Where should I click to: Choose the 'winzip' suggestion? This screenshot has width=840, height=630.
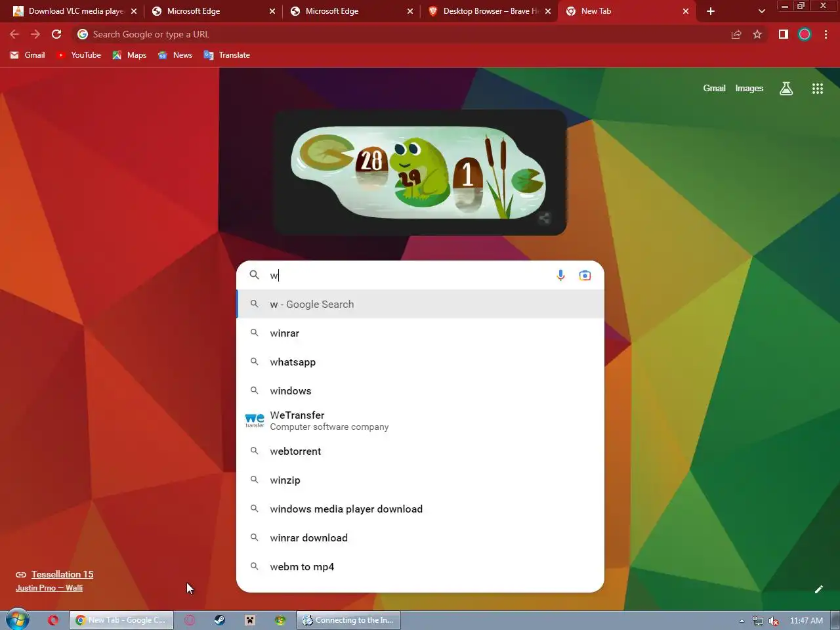[420, 480]
